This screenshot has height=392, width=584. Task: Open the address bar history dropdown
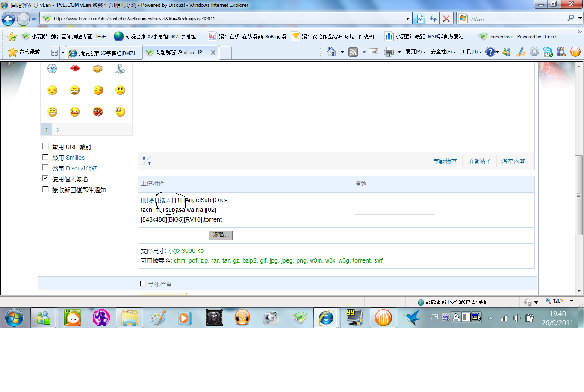407,19
